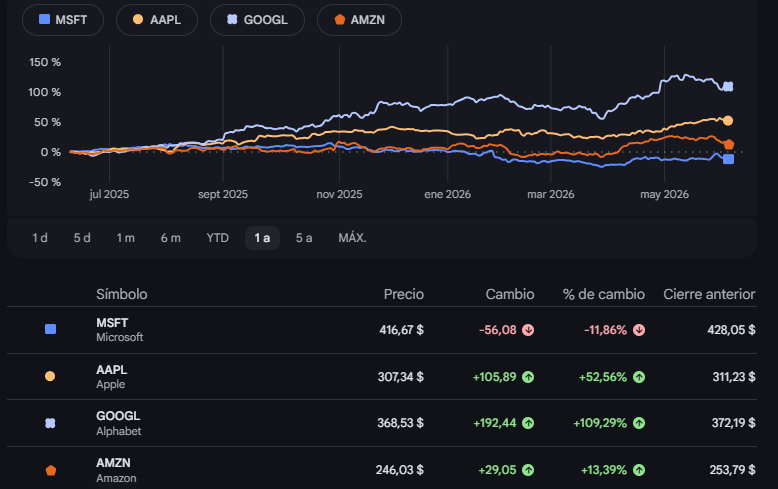The image size is (778, 489).
Task: Click the MSFT price 416,67 $
Action: [x=401, y=330]
